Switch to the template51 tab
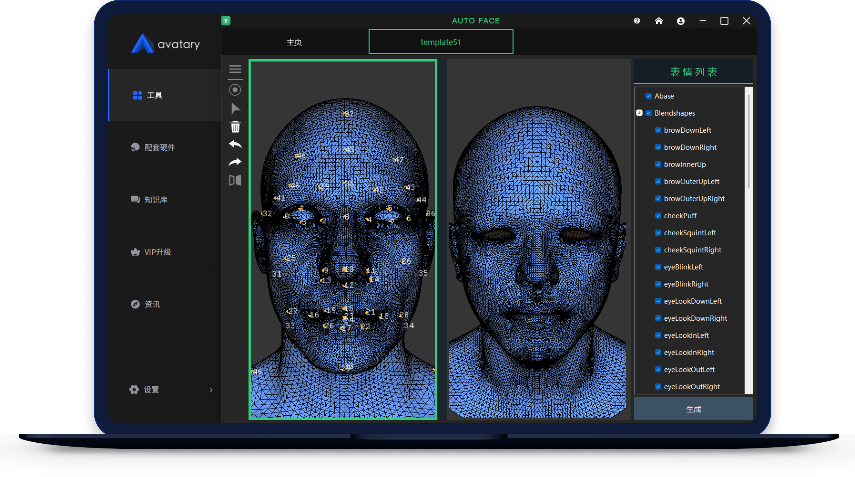 pos(441,42)
